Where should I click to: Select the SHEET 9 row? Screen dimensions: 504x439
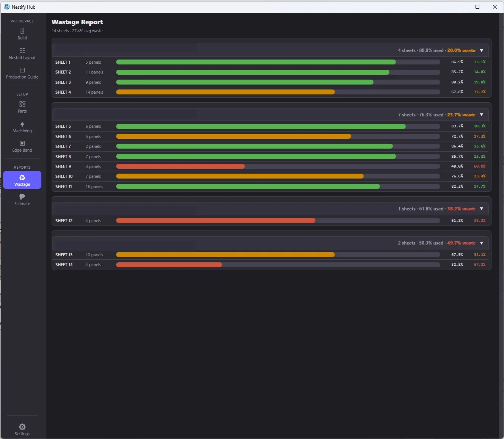tap(271, 166)
